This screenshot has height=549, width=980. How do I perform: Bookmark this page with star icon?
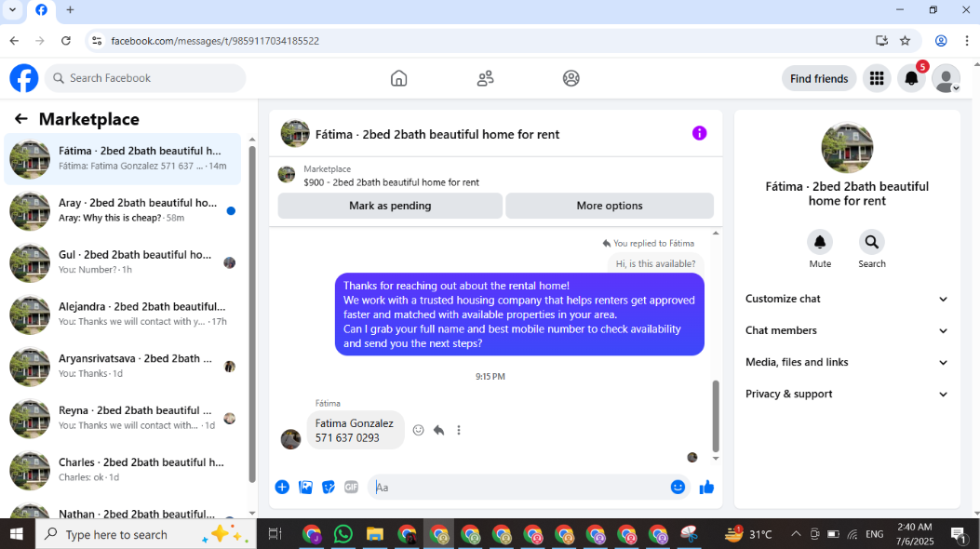point(905,41)
